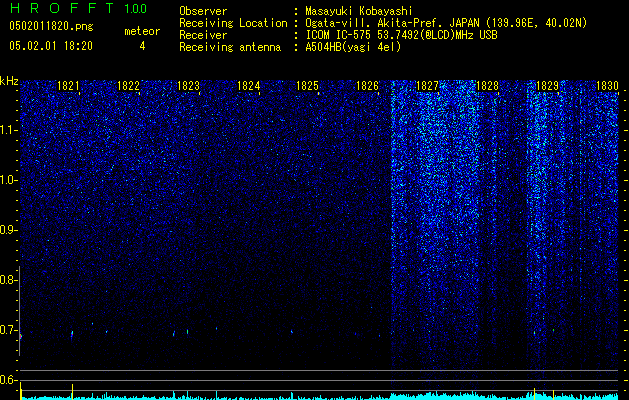Click the 'Receiver' field label
Image resolution: width=629 pixels, height=400 pixels.
tap(203, 35)
